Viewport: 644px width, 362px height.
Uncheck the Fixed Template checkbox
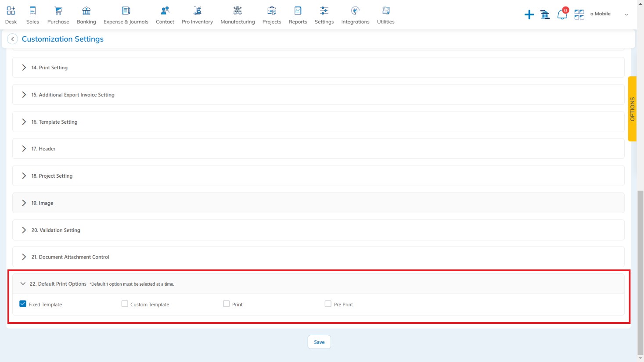[23, 304]
